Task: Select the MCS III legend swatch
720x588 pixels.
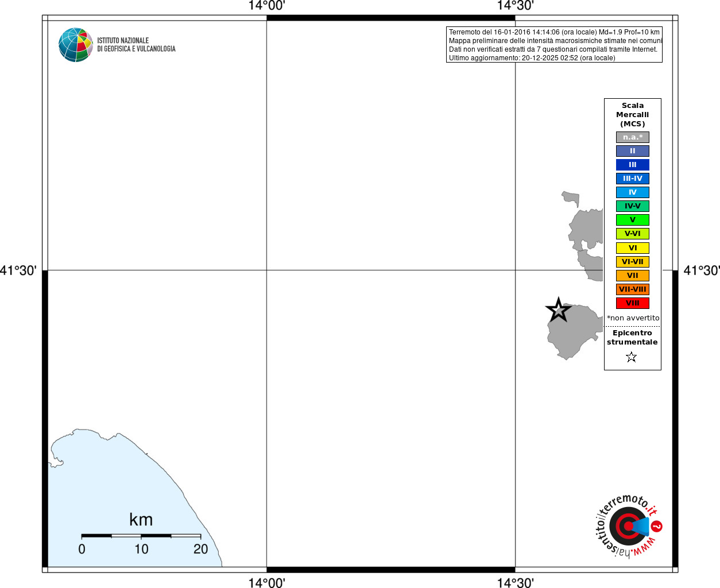Action: click(633, 165)
